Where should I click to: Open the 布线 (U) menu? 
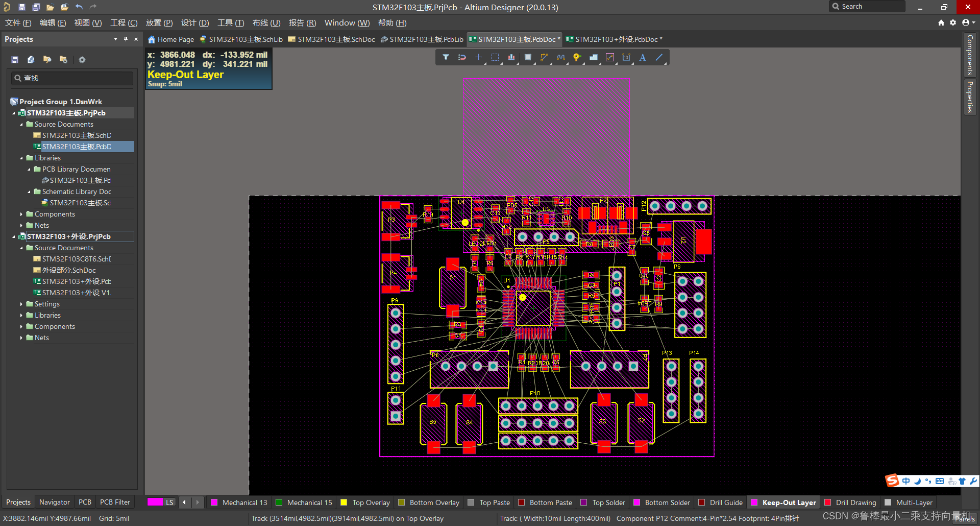[266, 23]
